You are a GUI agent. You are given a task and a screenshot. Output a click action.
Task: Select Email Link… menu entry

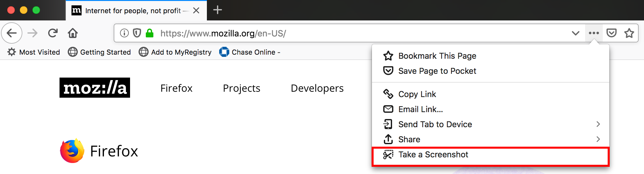(x=491, y=109)
